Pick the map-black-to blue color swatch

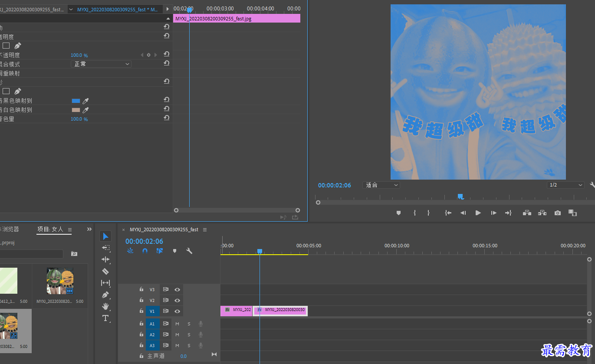pyautogui.click(x=76, y=101)
